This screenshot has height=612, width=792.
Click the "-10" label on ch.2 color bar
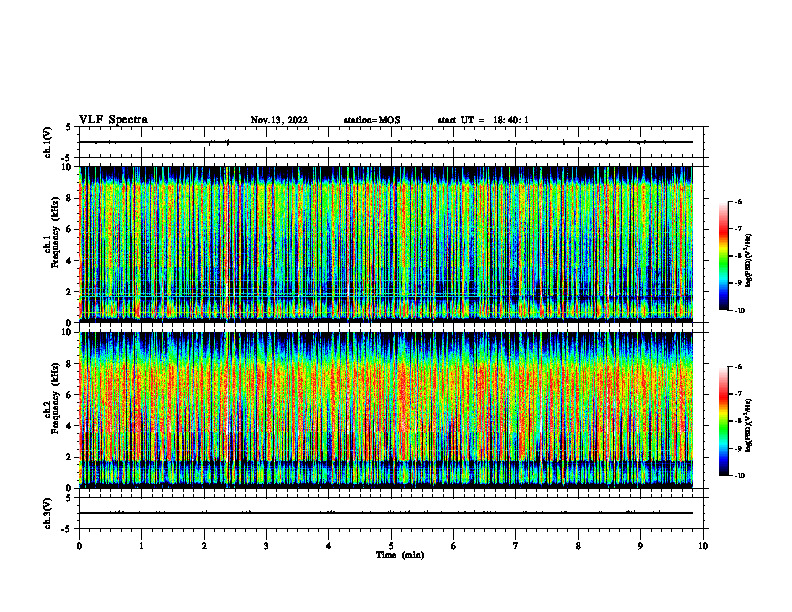740,475
